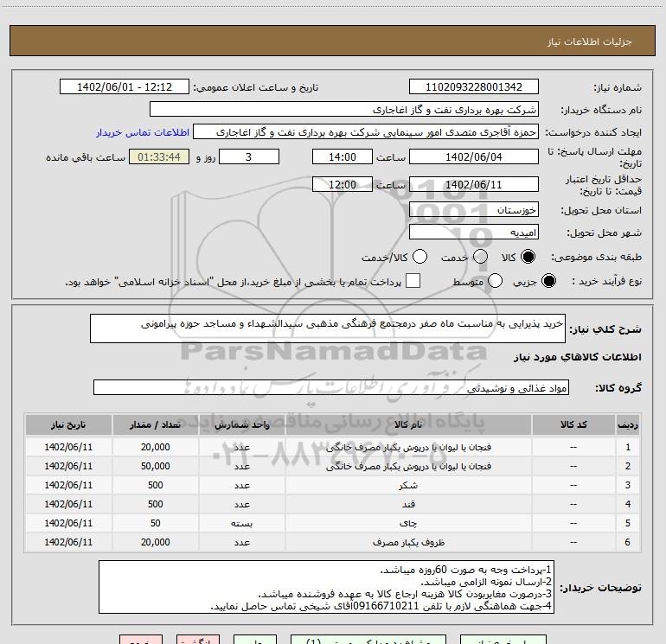The width and height of the screenshot is (666, 644).
Task: Click the delivery city field امیدیه
Action: [x=474, y=233]
